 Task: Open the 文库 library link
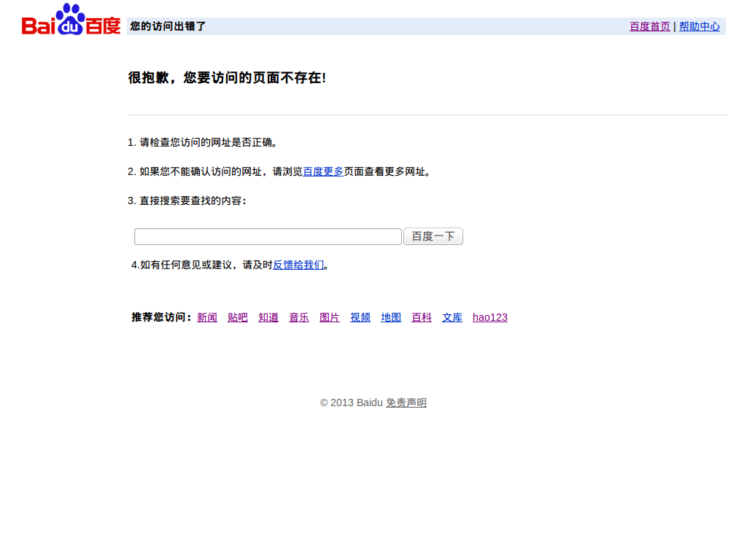(452, 317)
